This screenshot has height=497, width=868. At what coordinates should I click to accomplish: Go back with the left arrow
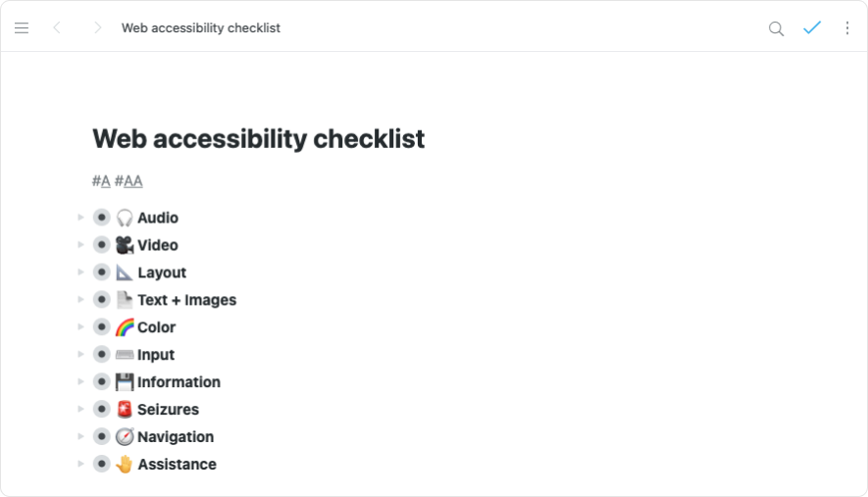click(57, 28)
